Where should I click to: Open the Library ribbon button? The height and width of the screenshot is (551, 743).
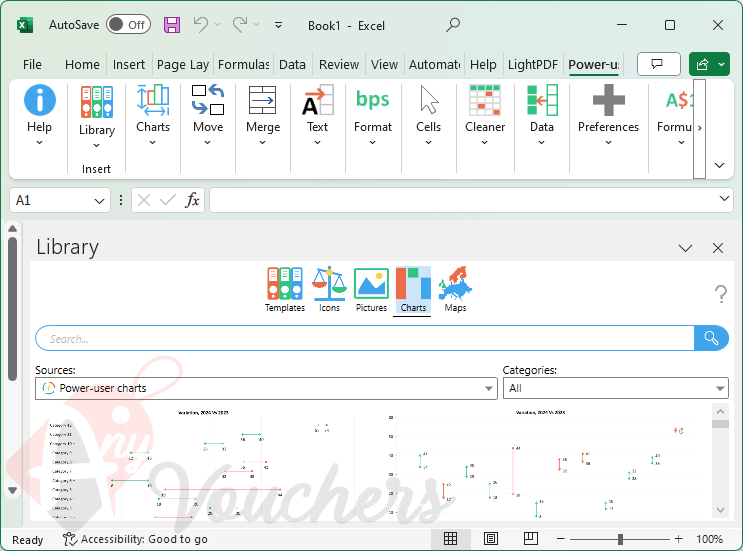pyautogui.click(x=97, y=112)
